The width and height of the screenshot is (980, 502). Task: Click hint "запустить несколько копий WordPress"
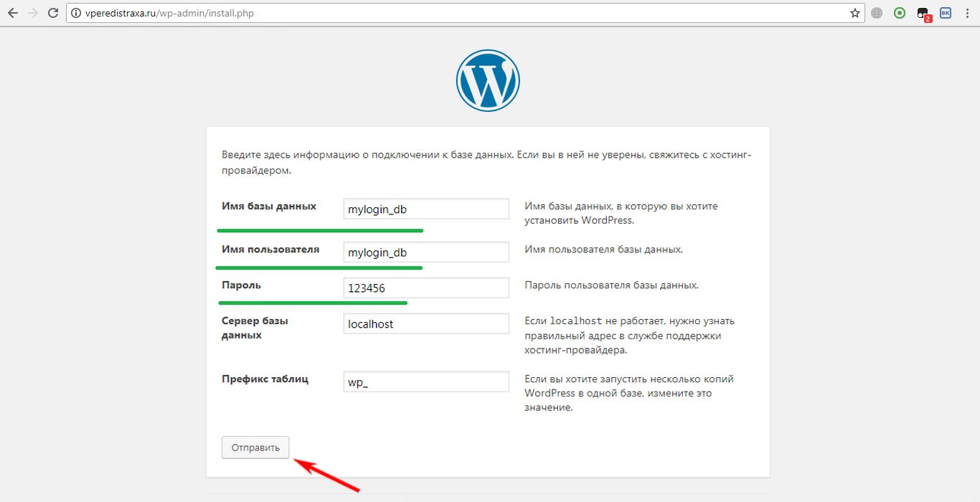click(x=629, y=386)
